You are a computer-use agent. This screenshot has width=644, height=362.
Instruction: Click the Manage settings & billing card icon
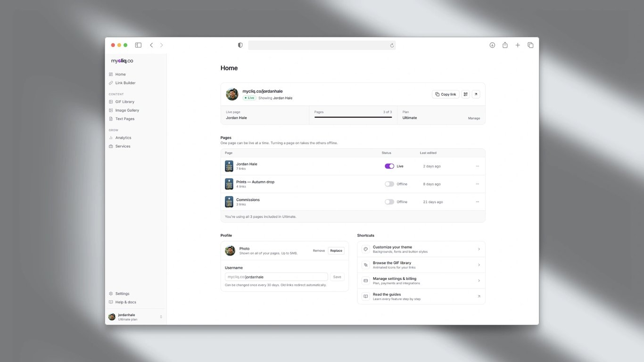[365, 280]
